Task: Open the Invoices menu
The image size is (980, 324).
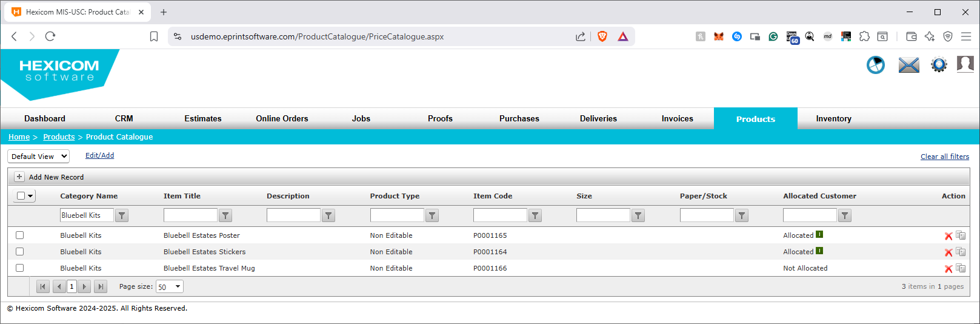Action: (x=678, y=119)
